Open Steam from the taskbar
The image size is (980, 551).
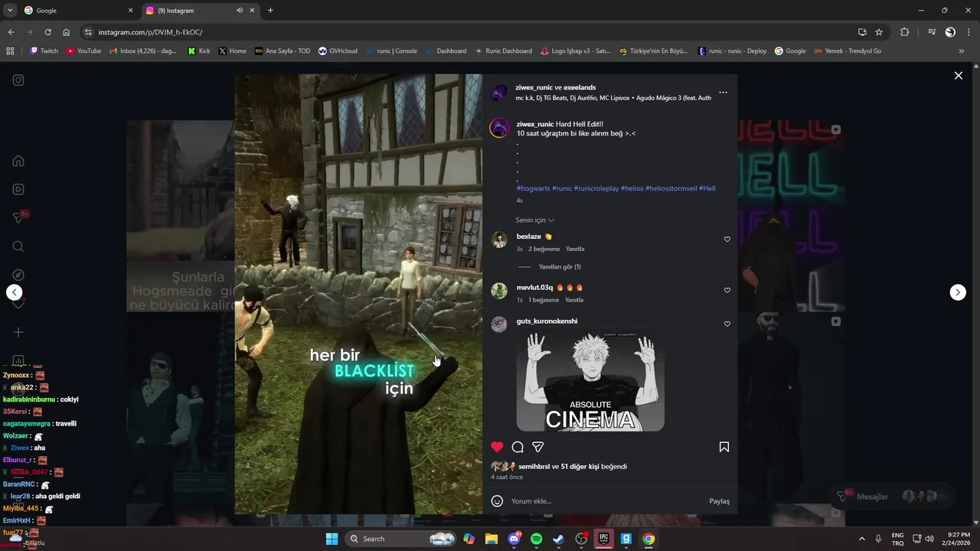click(x=559, y=539)
